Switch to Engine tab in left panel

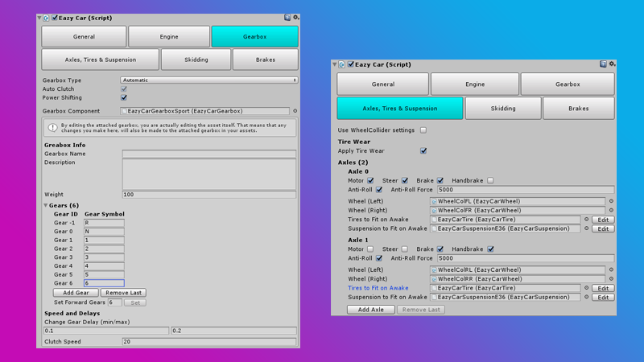point(169,36)
